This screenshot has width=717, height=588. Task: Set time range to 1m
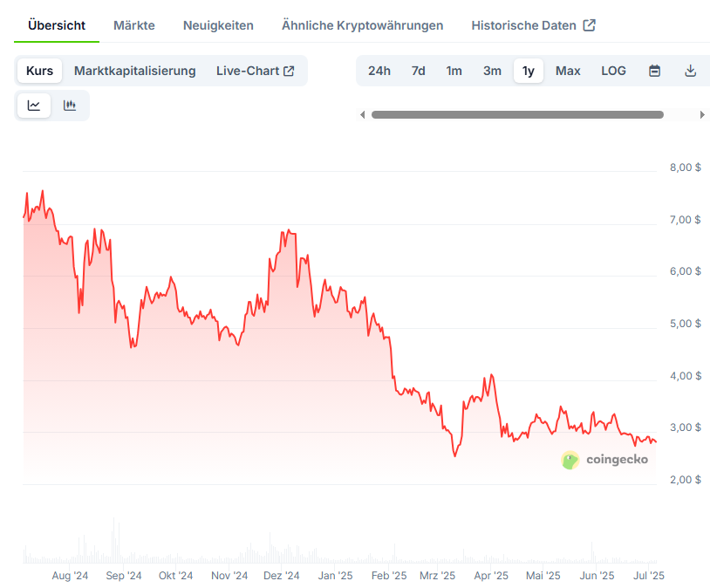454,71
